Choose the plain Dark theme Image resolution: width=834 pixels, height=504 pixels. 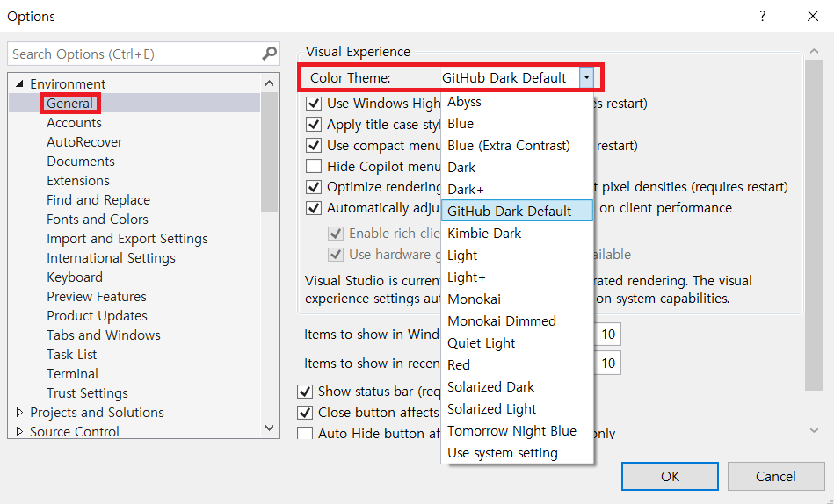[517, 168]
